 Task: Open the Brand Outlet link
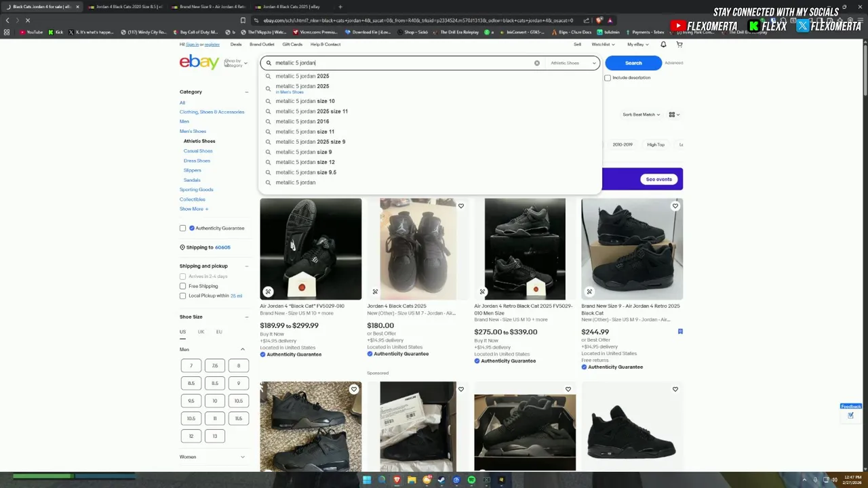coord(262,45)
